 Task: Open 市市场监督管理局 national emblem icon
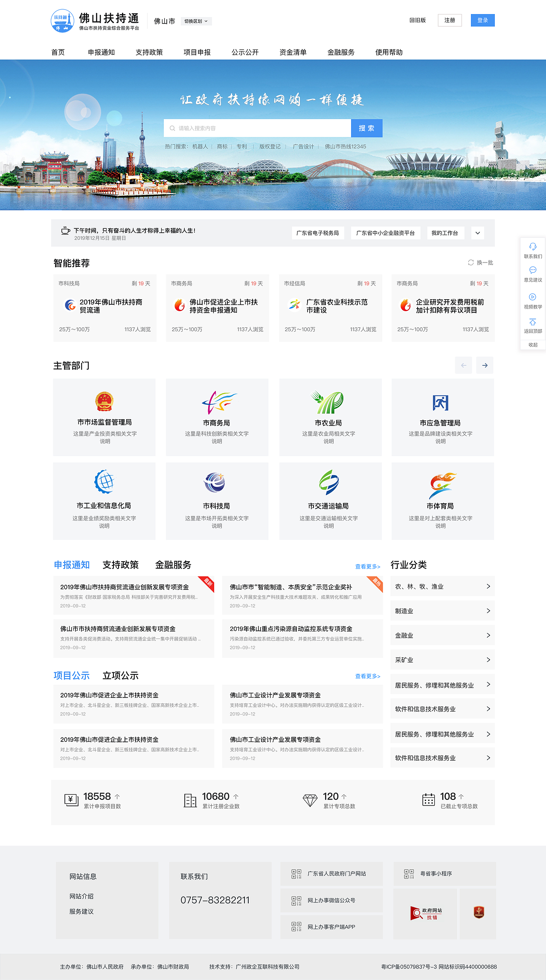104,402
